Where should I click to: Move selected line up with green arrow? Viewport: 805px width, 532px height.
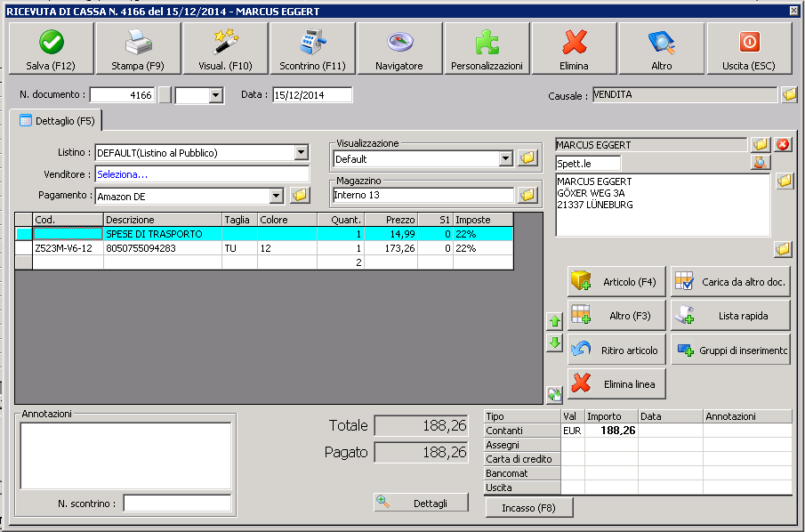554,321
